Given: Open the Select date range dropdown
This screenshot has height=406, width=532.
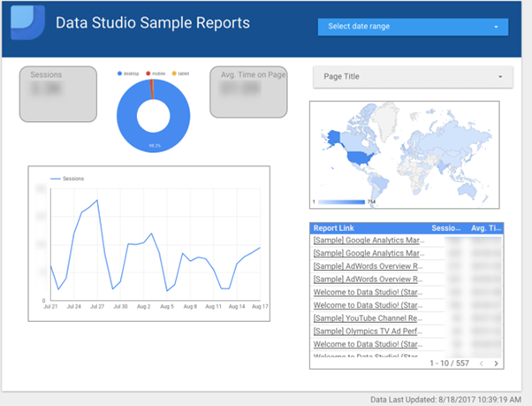Looking at the screenshot, I should pos(413,27).
